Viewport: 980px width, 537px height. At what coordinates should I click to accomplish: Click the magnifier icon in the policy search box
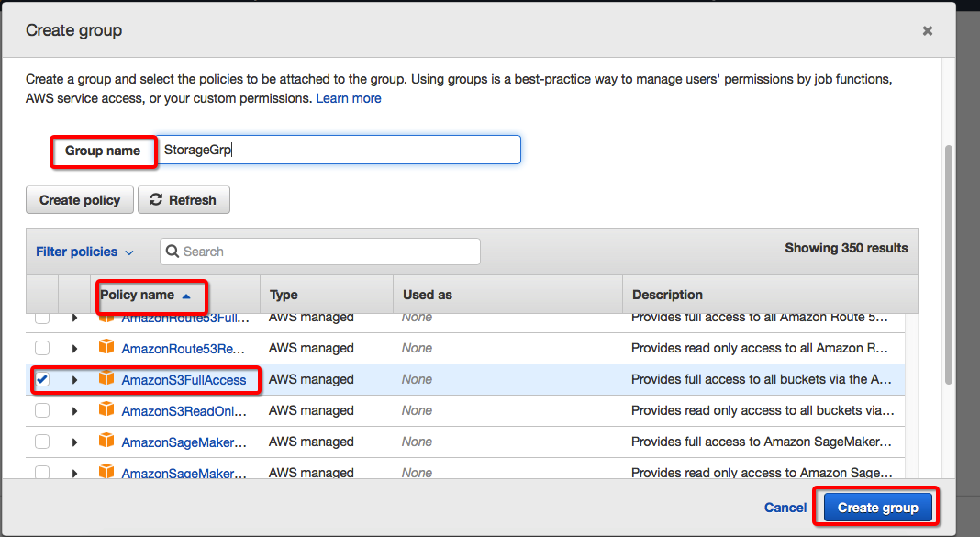(x=173, y=252)
